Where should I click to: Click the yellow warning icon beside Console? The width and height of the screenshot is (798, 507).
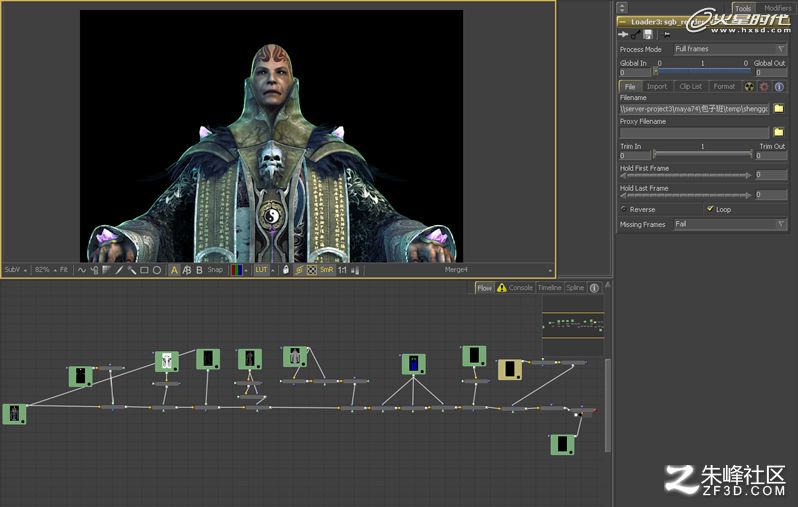502,288
